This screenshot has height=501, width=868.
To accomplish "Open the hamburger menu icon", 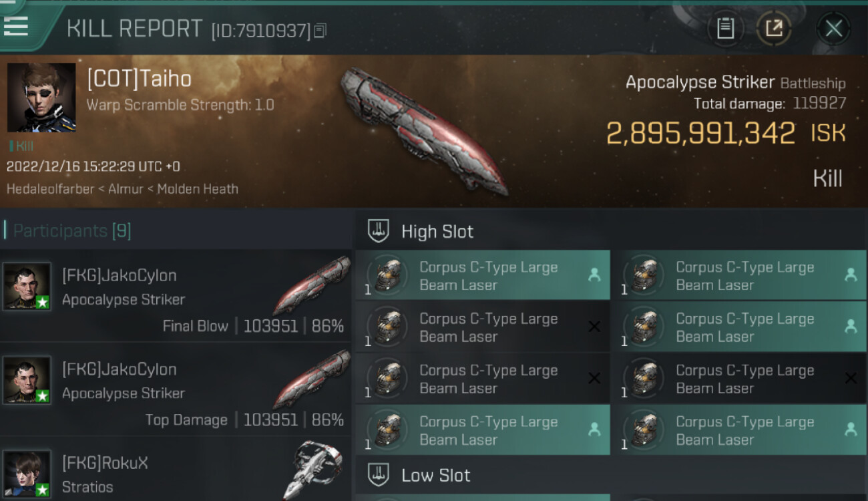I will pos(15,25).
